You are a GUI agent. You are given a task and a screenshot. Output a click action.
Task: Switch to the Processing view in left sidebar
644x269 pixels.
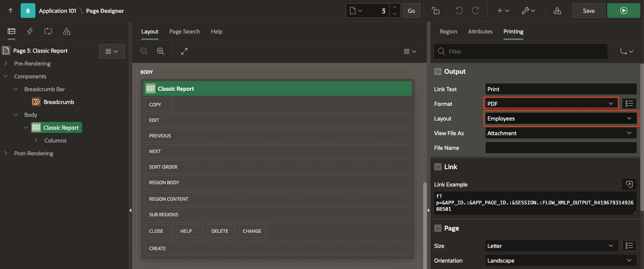pos(48,32)
